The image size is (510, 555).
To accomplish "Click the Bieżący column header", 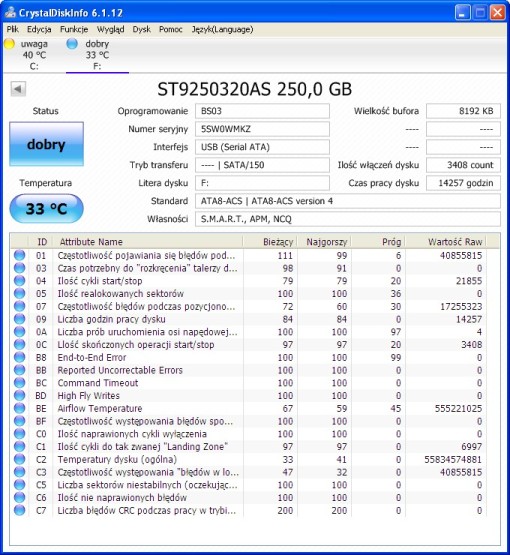I will coord(270,242).
